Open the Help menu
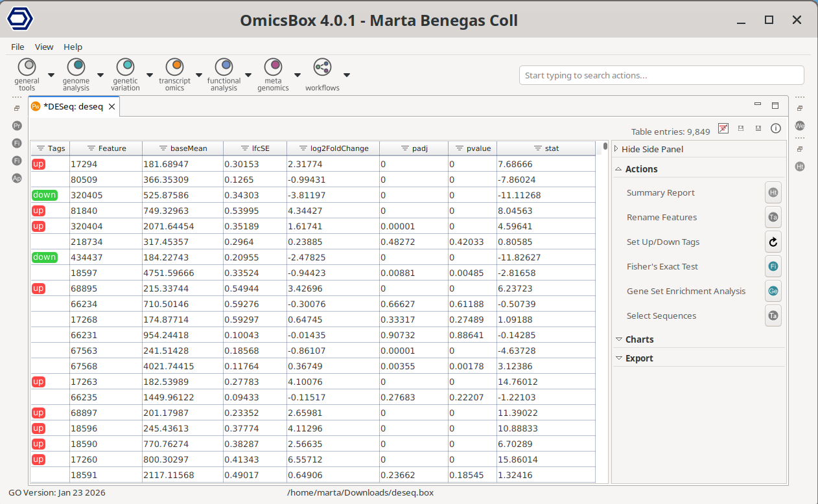 point(73,47)
